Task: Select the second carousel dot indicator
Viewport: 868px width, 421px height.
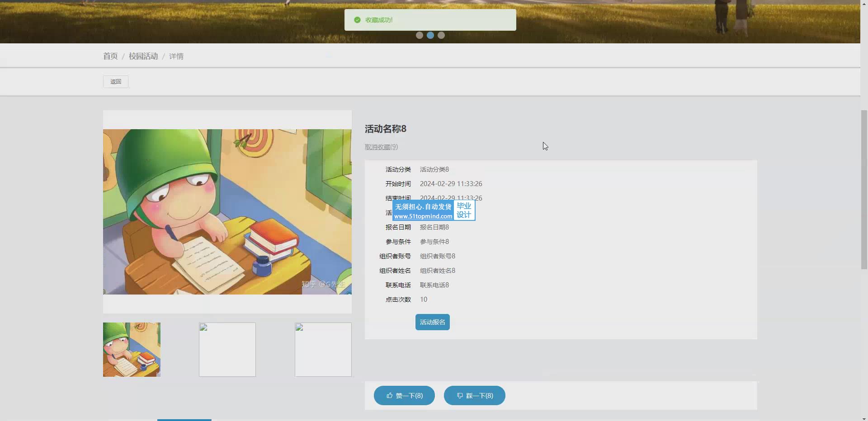Action: coord(430,35)
